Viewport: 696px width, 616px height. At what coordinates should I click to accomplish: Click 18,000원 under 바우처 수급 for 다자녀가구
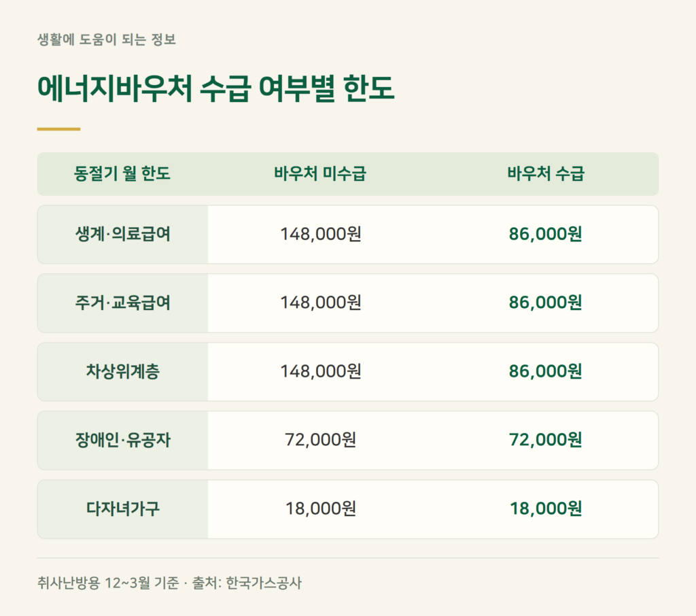546,509
